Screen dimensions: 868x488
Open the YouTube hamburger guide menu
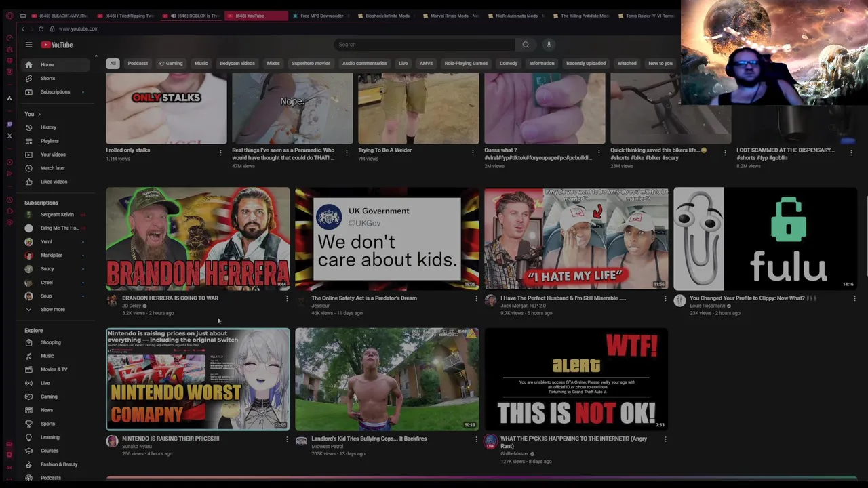click(28, 45)
